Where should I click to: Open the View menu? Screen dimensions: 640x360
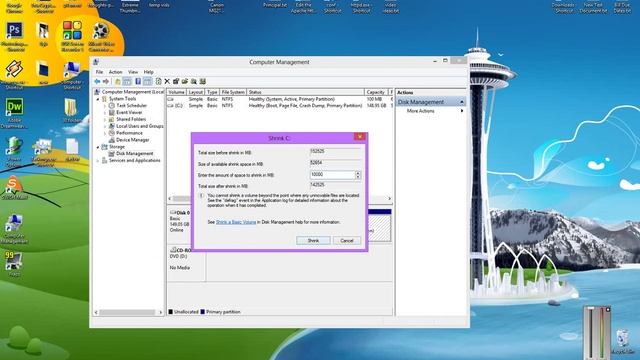point(133,72)
